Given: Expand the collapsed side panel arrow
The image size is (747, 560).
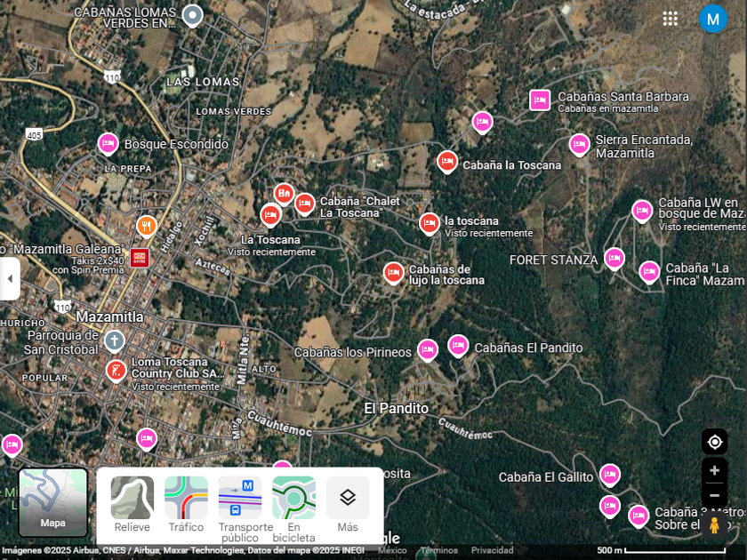Looking at the screenshot, I should point(10,279).
